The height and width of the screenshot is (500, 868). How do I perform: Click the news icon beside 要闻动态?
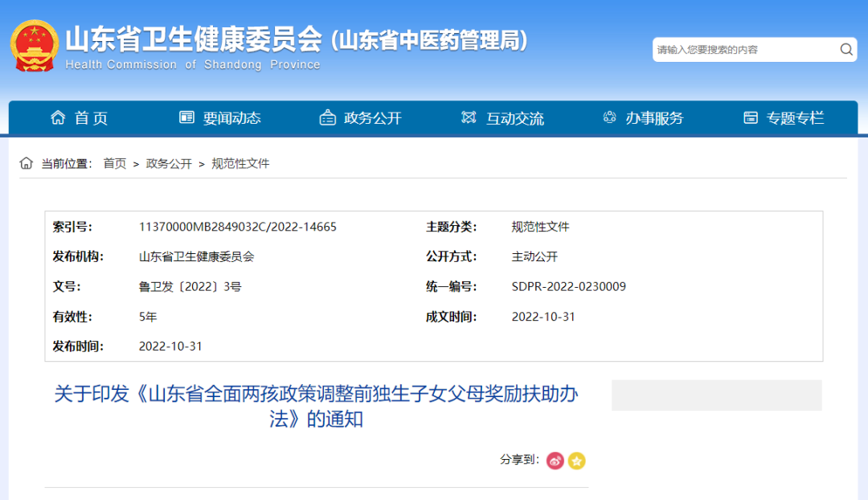click(186, 118)
